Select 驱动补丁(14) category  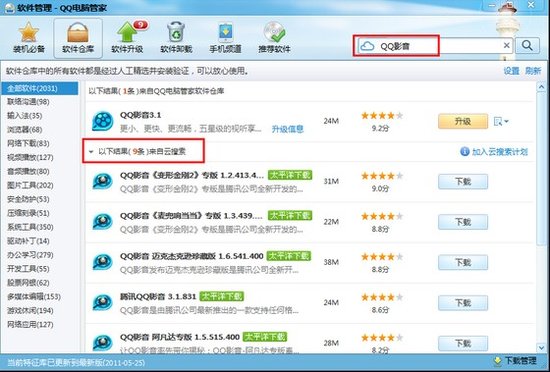tap(28, 241)
